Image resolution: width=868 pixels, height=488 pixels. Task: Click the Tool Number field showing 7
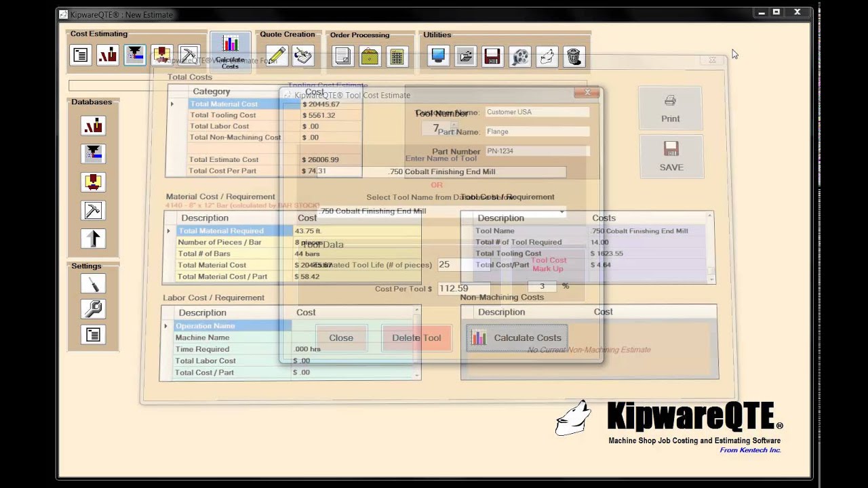(x=436, y=128)
